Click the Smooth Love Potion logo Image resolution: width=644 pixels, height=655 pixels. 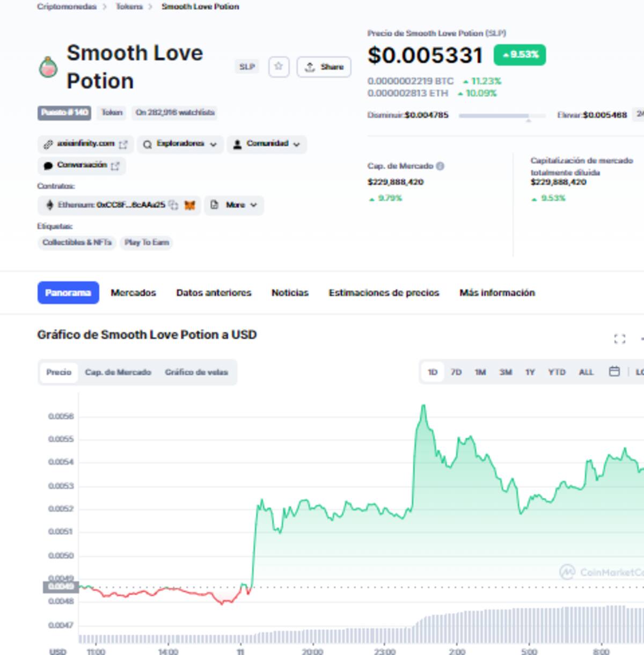coord(48,67)
